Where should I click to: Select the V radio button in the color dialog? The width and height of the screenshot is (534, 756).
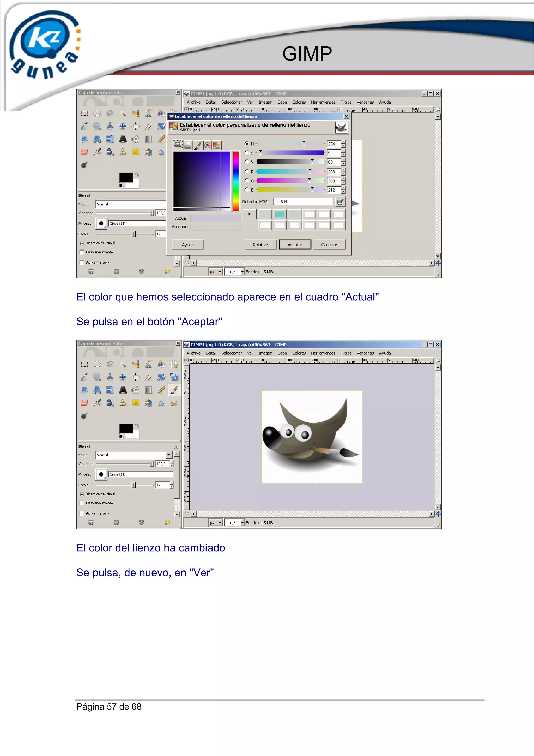[247, 162]
